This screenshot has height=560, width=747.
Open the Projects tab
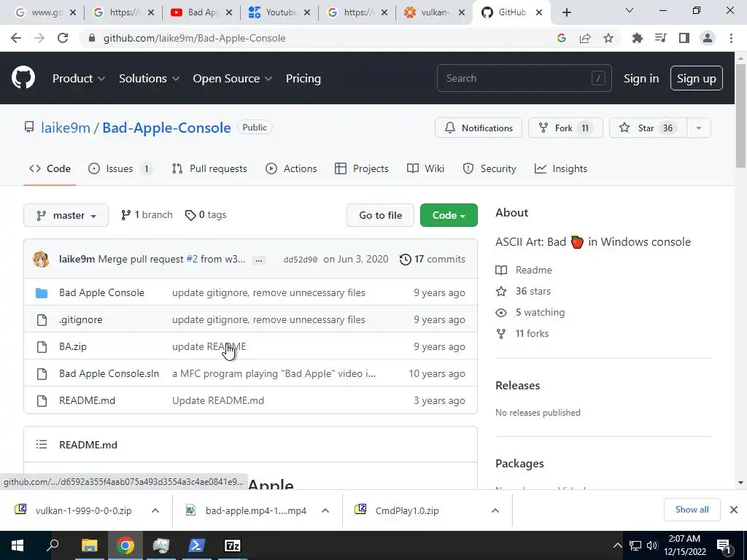[x=362, y=168]
